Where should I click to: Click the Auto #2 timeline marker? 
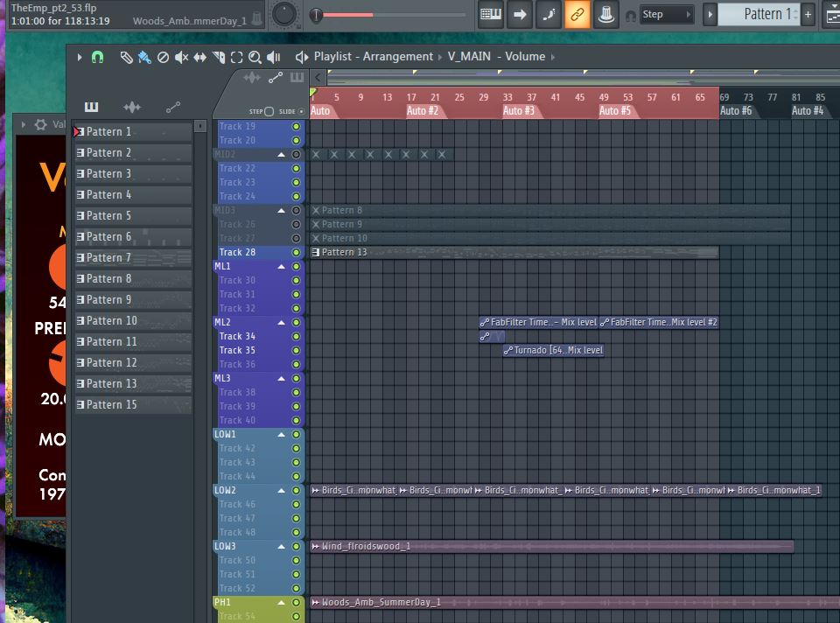[422, 111]
